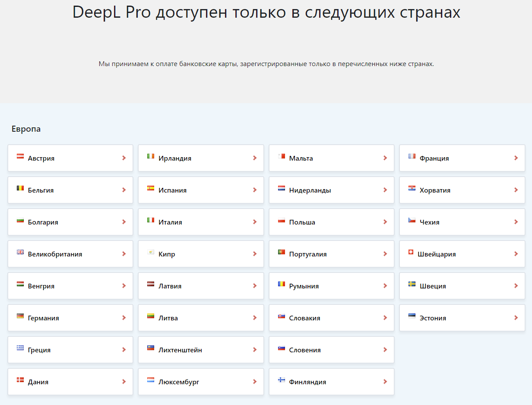Select the country name Словакия
Viewport: 532px width, 405px height.
click(x=305, y=318)
